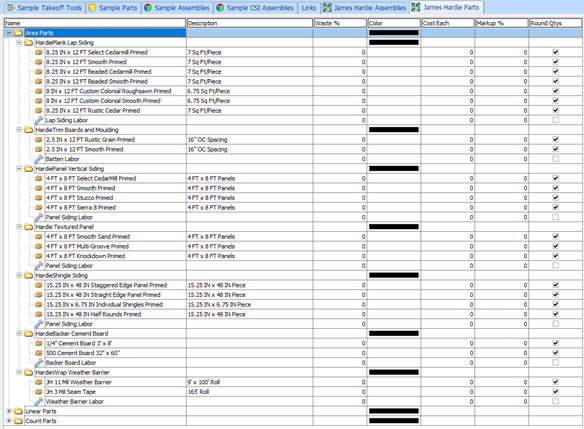
Task: Click Cost Each cell for JH 11 Mil Weather Barrier
Action: coord(448,382)
